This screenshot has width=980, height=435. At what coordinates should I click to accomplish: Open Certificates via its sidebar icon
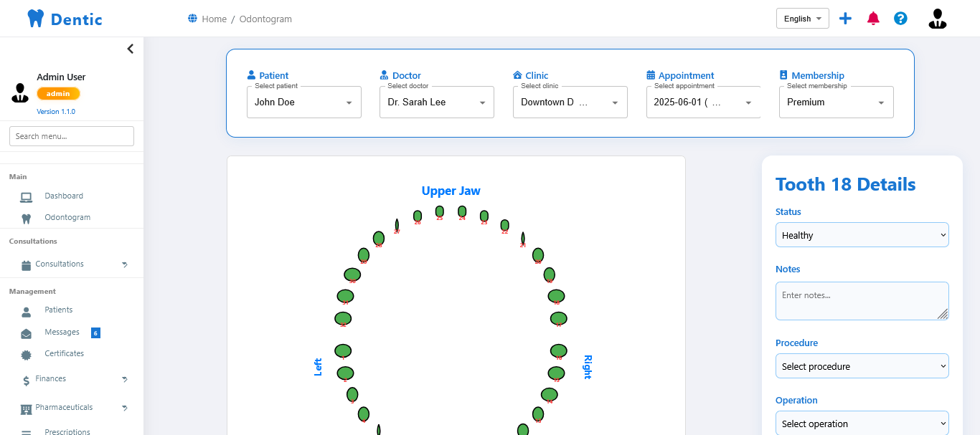coord(26,353)
